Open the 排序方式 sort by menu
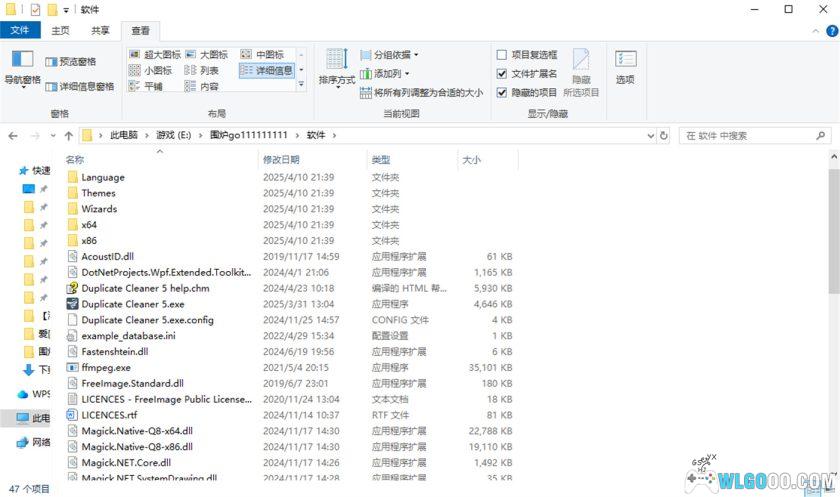This screenshot has height=497, width=840. click(x=337, y=68)
